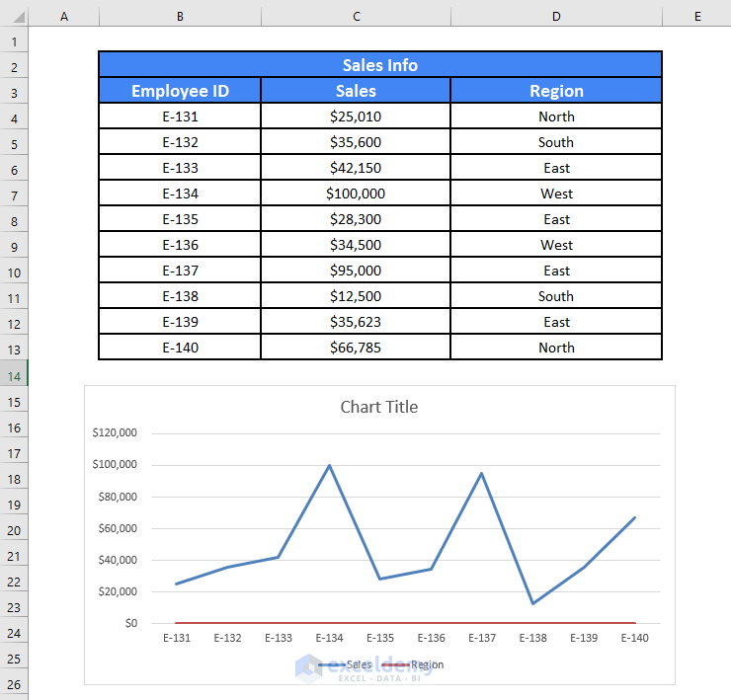Screen dimensions: 731x700
Task: Click the Chart Title text
Action: point(379,407)
